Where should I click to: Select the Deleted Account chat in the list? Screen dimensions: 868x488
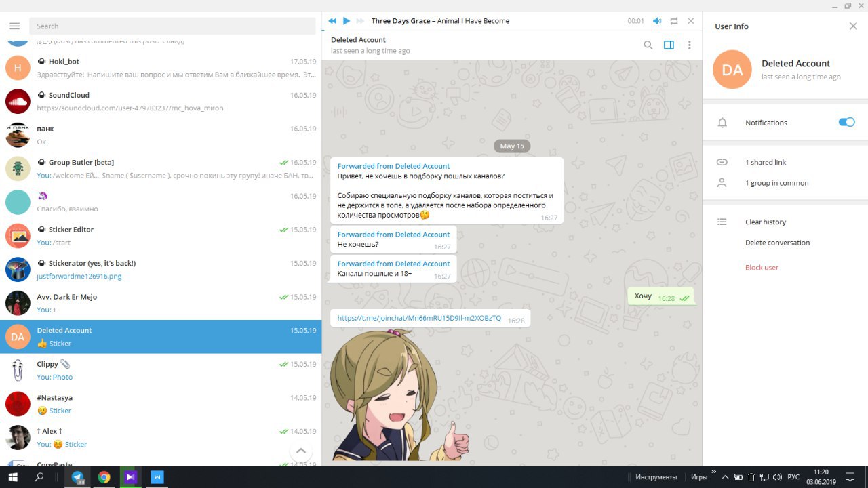[161, 337]
